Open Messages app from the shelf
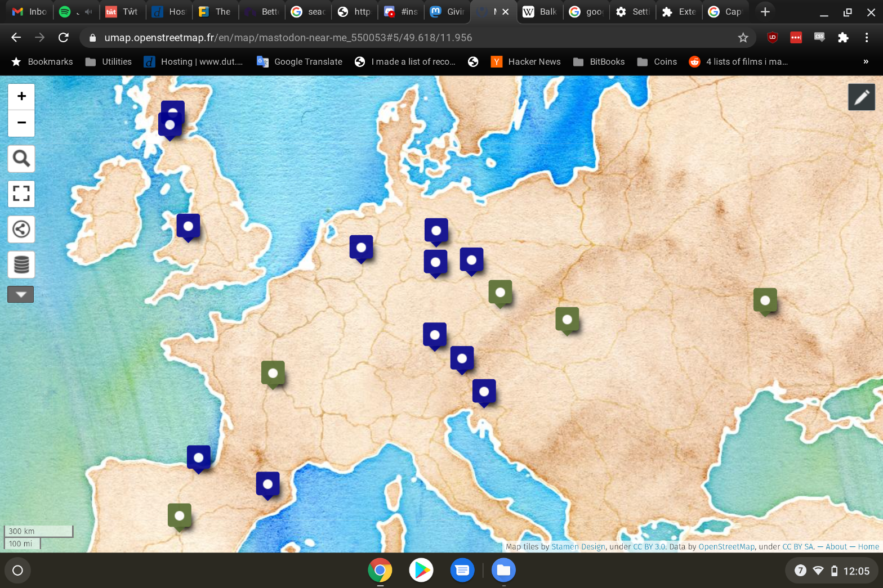Image resolution: width=883 pixels, height=588 pixels. point(462,571)
